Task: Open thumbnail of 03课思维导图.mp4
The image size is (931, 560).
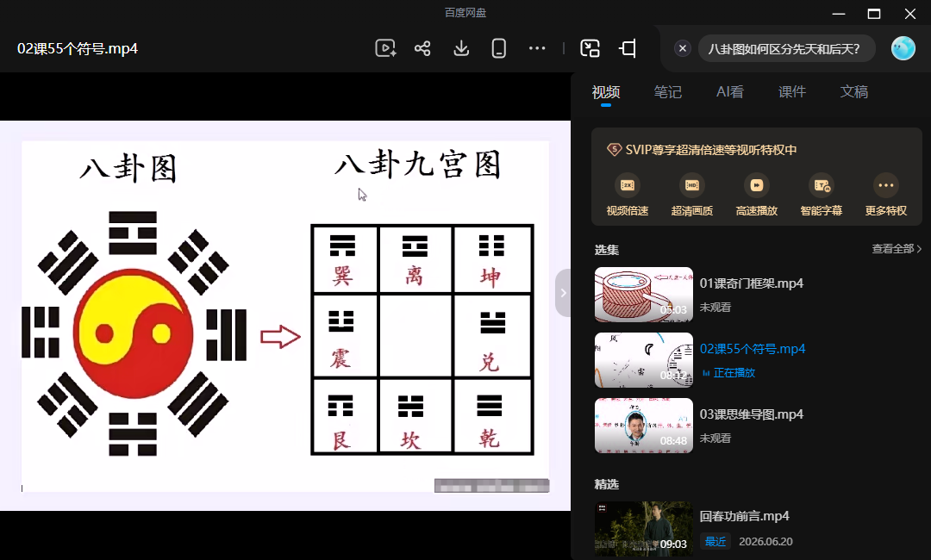Action: pos(644,426)
